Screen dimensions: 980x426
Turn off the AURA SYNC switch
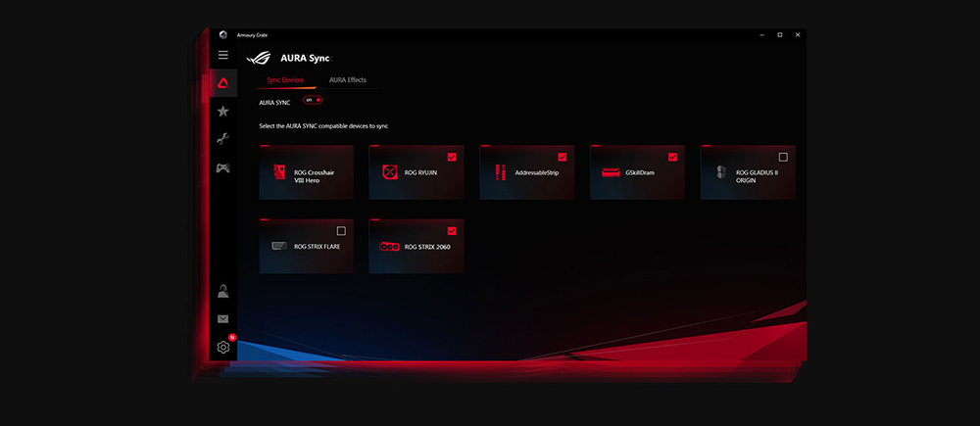313,100
